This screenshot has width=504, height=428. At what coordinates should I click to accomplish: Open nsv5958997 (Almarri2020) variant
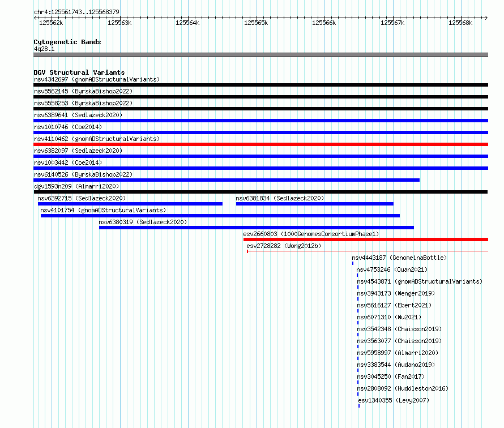click(x=398, y=353)
